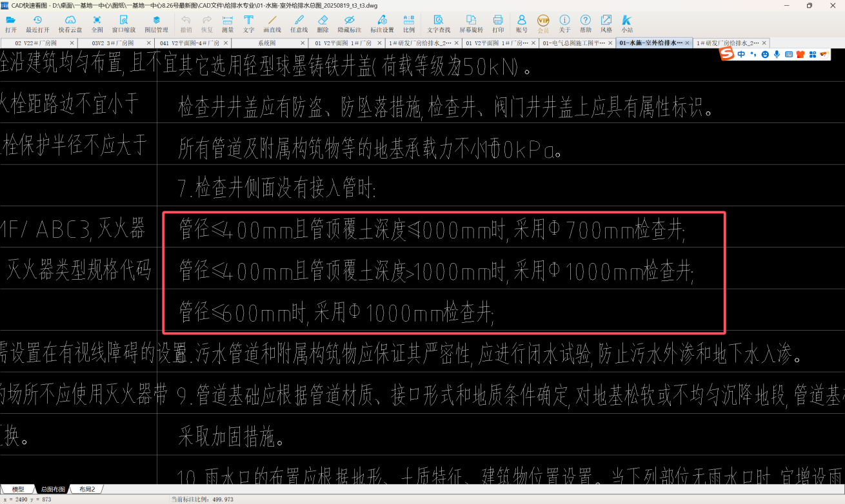Click the 比例 scale icon
Viewport: 845px width, 504px height.
[409, 24]
